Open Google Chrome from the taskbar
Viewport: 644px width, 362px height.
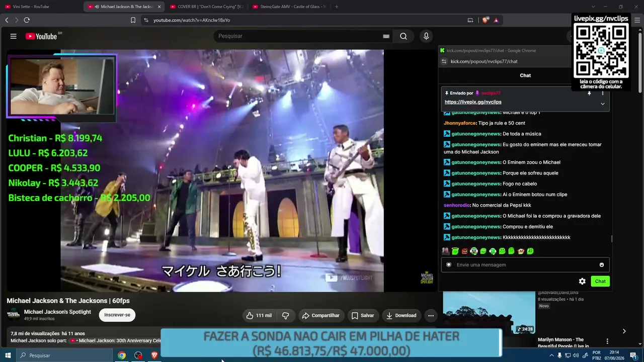(122, 355)
